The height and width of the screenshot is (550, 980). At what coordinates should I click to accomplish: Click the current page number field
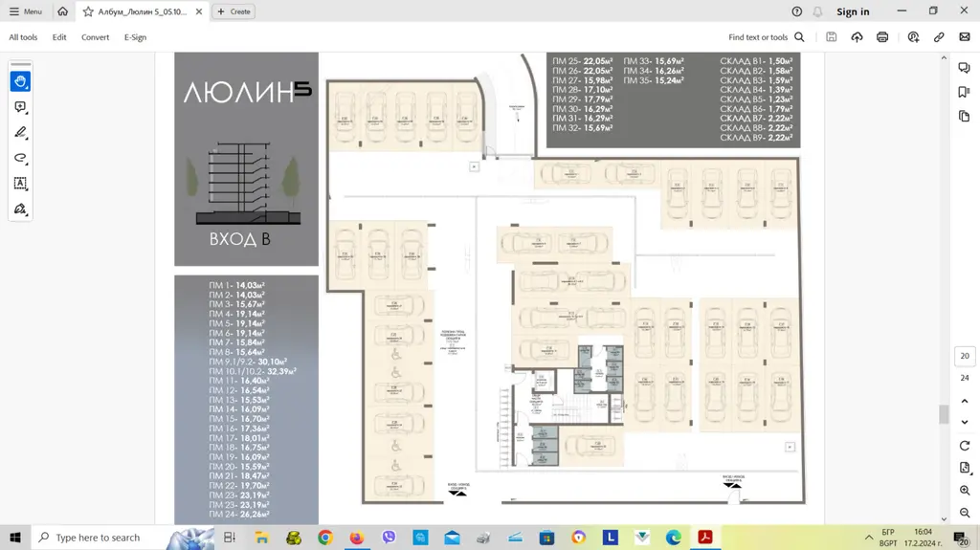point(964,356)
